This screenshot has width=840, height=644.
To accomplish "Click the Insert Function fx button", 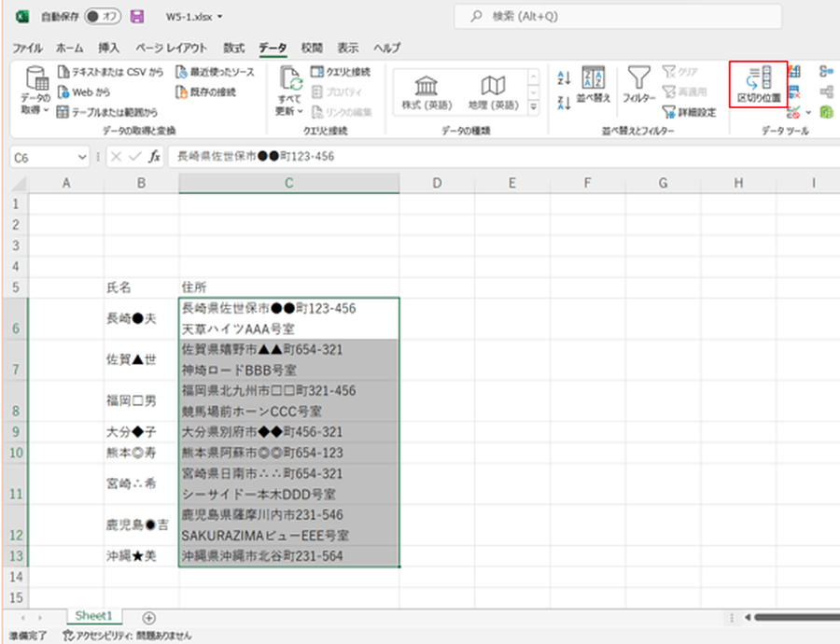I will 154,157.
